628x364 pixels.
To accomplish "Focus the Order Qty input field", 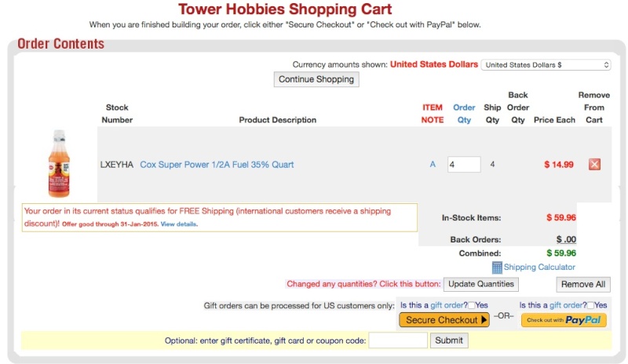I will (x=464, y=164).
